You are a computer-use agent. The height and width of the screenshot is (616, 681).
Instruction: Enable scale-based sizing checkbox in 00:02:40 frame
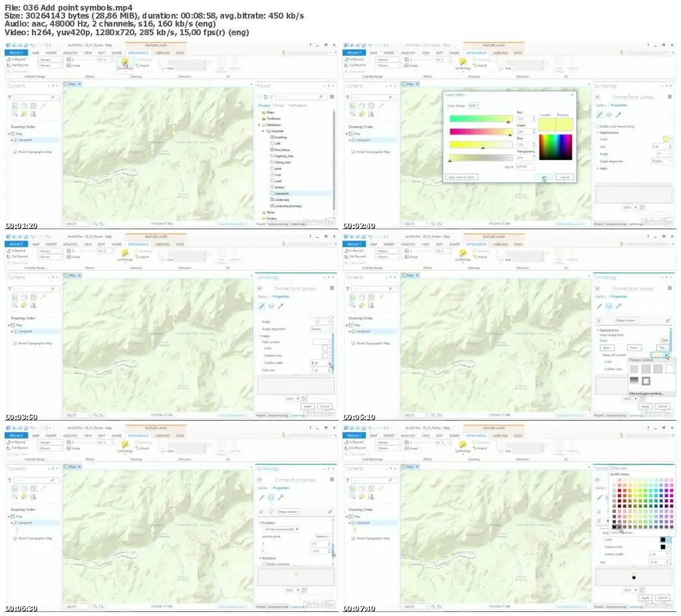(x=597, y=126)
